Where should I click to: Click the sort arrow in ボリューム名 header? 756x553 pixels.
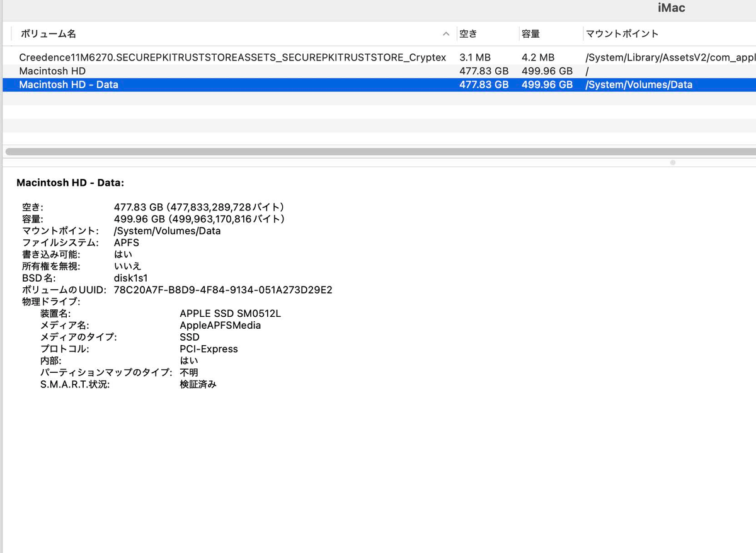(446, 34)
